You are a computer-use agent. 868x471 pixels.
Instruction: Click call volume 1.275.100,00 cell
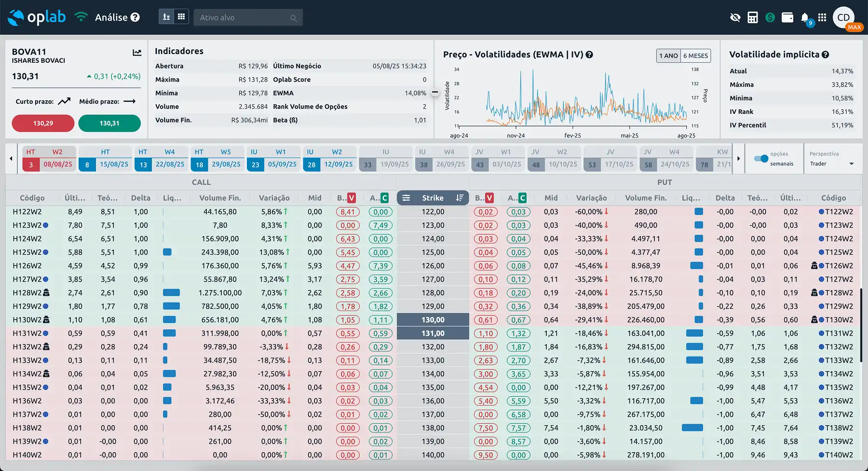tap(220, 293)
